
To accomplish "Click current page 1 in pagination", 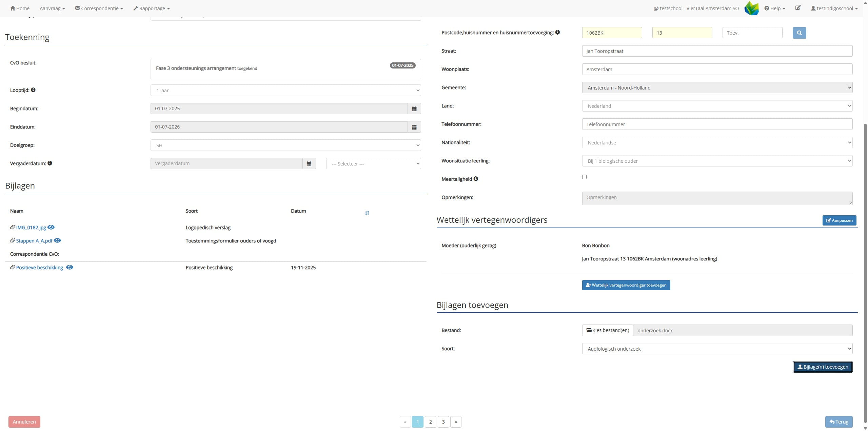I will 418,422.
